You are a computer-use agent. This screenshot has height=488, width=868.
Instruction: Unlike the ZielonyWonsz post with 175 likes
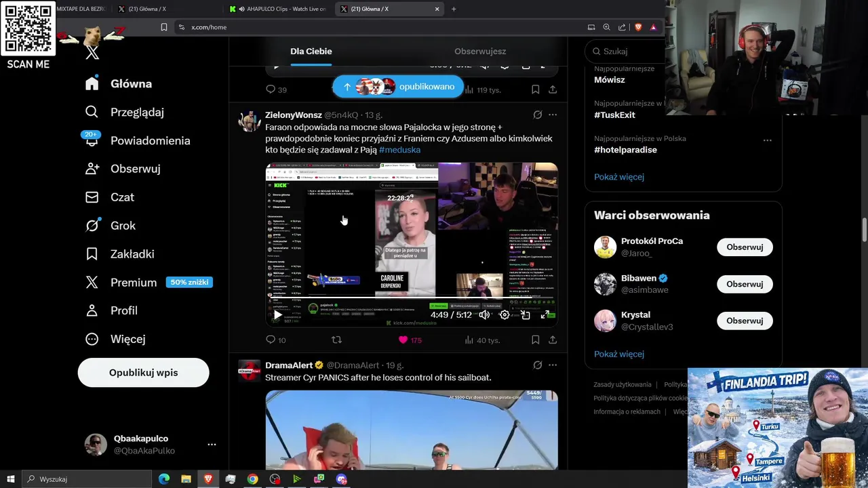(410, 340)
